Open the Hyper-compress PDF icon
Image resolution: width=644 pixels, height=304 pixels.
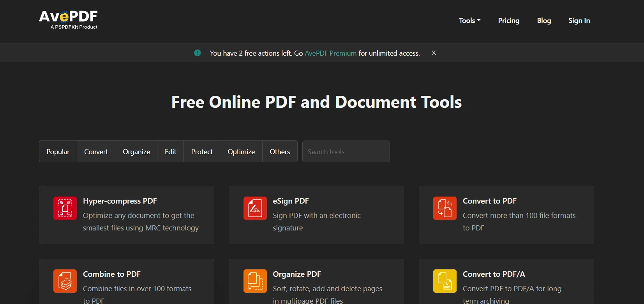pyautogui.click(x=65, y=208)
